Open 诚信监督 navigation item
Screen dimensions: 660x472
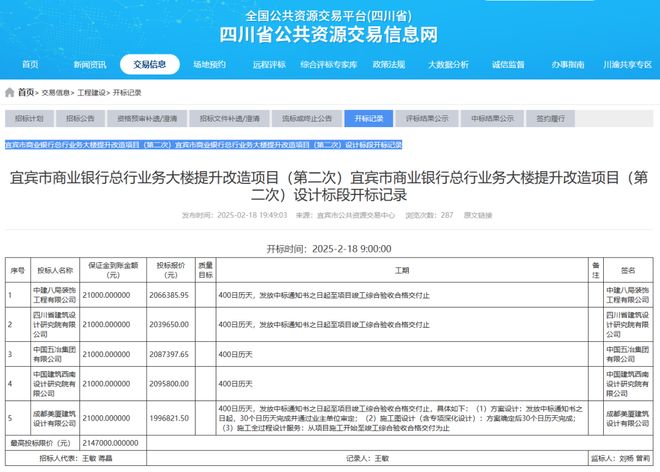pos(508,64)
